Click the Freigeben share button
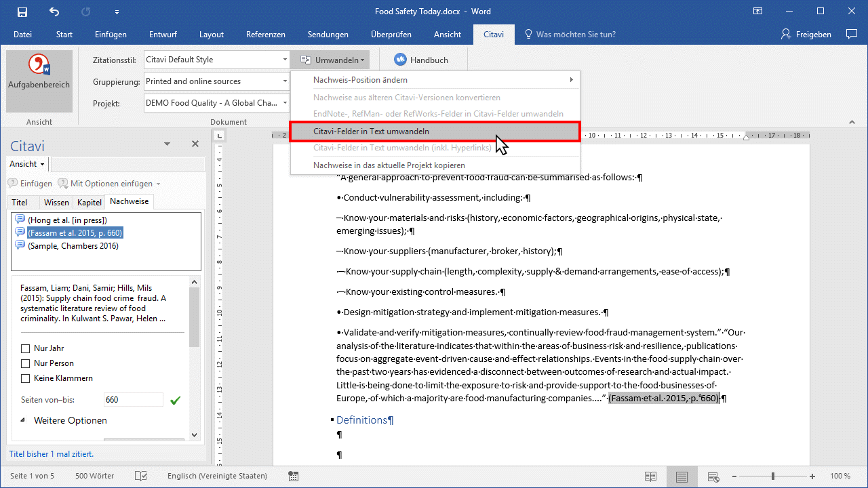The image size is (868, 488). [x=806, y=34]
